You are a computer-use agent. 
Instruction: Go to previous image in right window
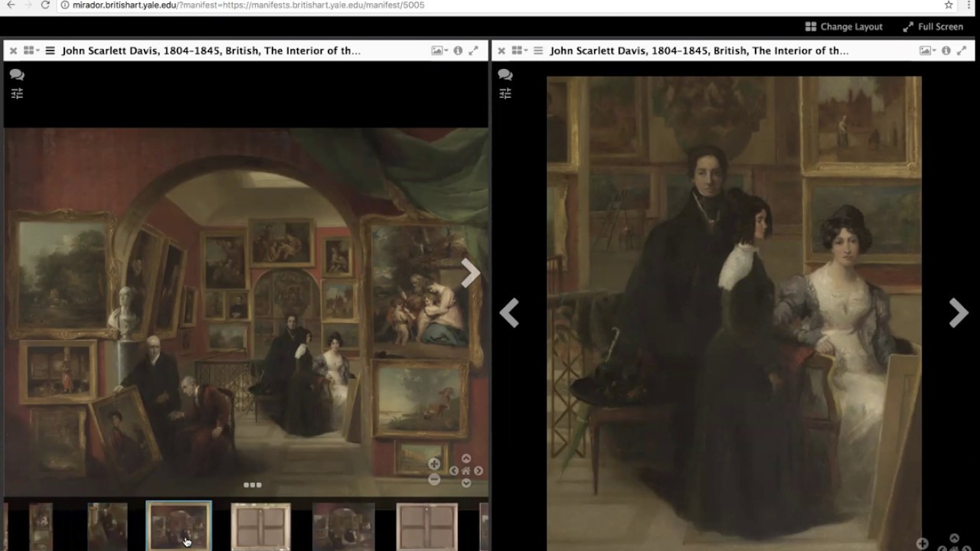tap(509, 313)
